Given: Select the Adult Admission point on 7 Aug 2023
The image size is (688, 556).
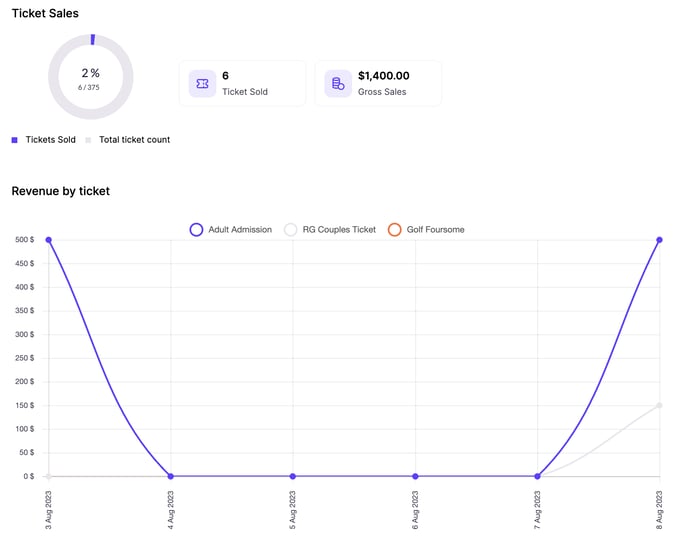Looking at the screenshot, I should (x=538, y=476).
